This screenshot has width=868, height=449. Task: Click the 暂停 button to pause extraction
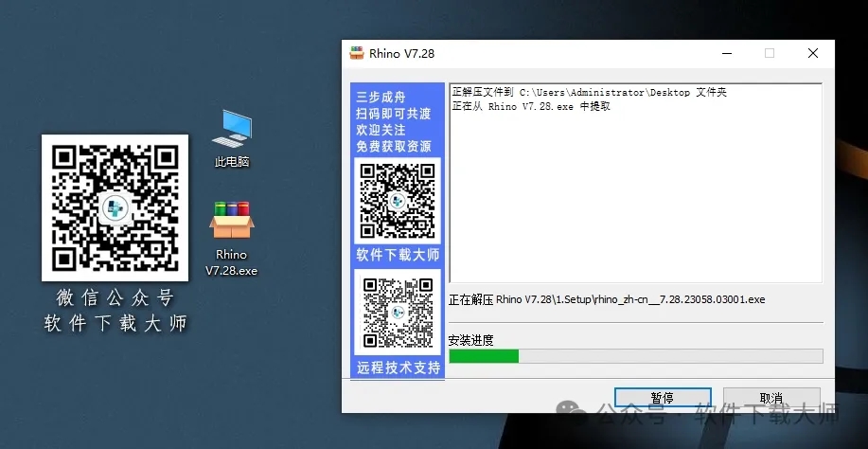[663, 398]
